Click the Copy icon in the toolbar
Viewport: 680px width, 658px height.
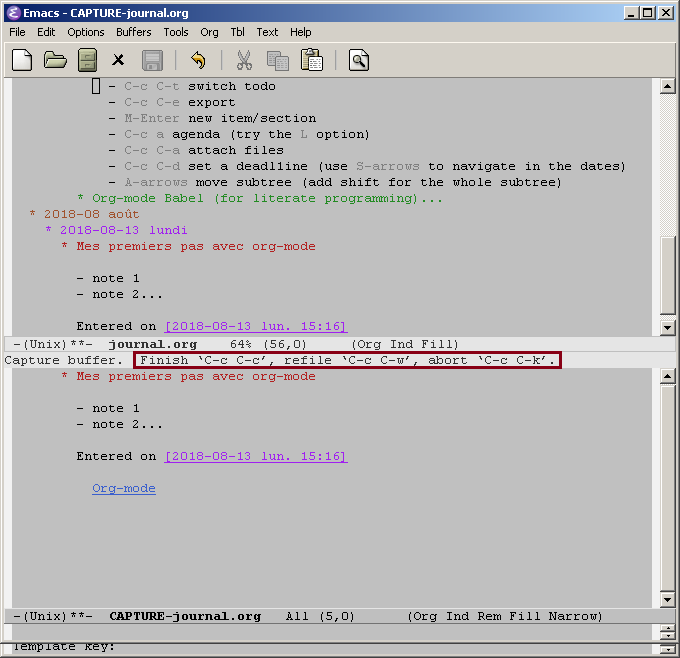click(277, 61)
